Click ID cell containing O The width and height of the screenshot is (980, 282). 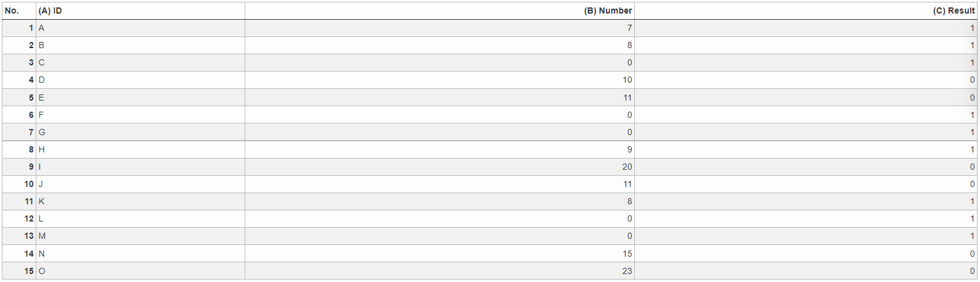(x=141, y=271)
